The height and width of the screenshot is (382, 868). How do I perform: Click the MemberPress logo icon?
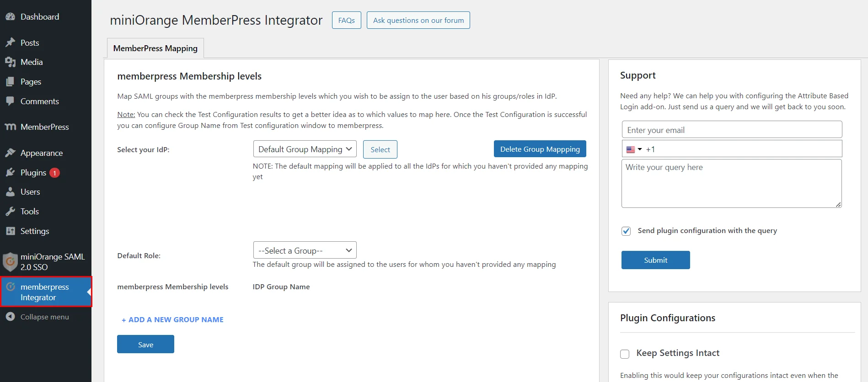click(10, 127)
